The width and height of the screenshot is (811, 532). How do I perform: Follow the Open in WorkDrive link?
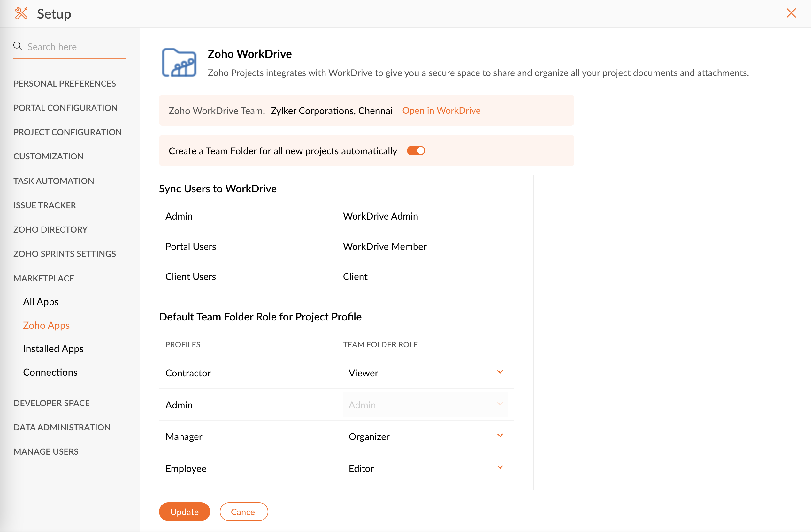[441, 111]
